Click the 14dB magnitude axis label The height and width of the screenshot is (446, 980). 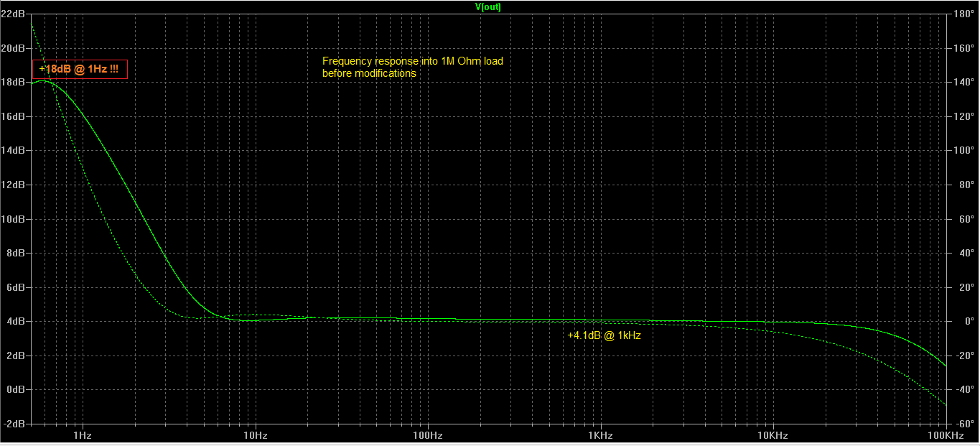point(12,150)
